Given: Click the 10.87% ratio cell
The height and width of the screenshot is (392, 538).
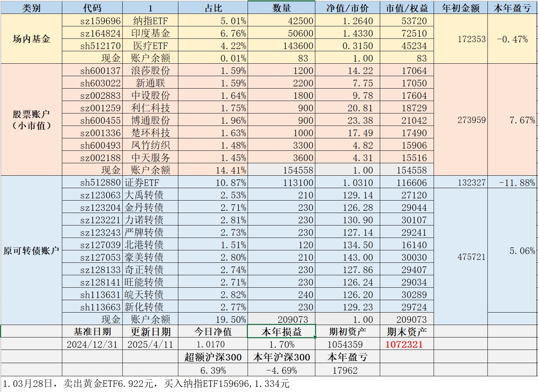Looking at the screenshot, I should pos(213,182).
